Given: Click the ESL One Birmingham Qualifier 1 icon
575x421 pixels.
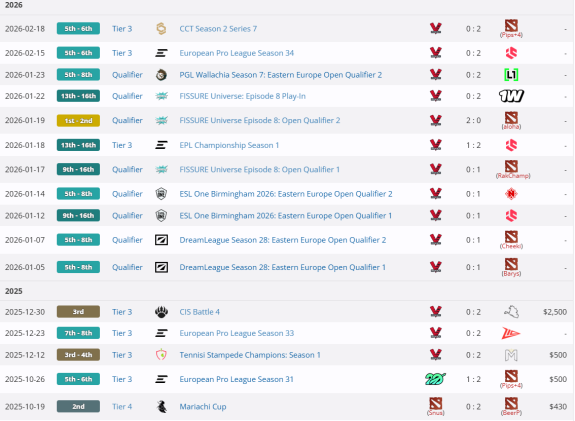Looking at the screenshot, I should click(161, 216).
